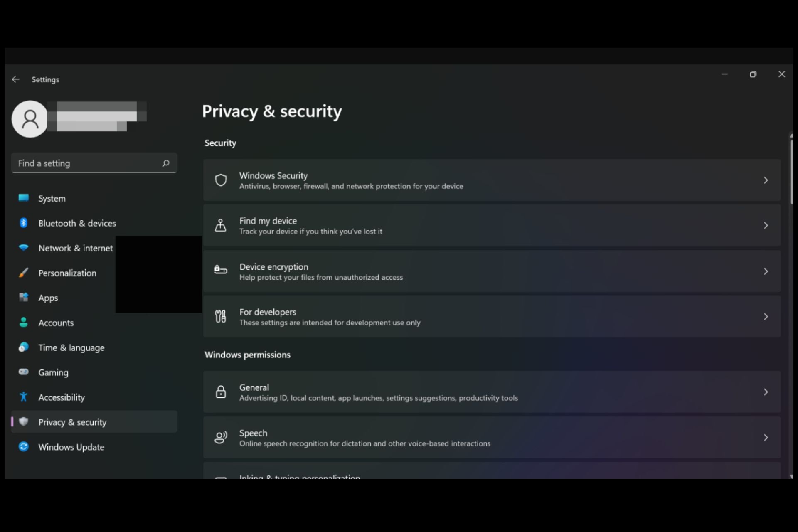Click the For developers tools icon
Screen dimensions: 798x532
pyautogui.click(x=221, y=316)
